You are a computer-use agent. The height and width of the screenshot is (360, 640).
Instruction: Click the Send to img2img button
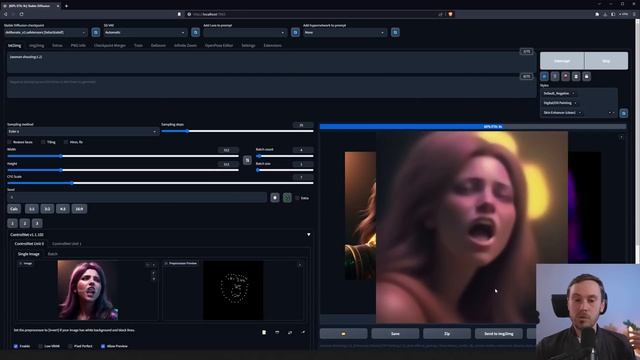pyautogui.click(x=499, y=333)
